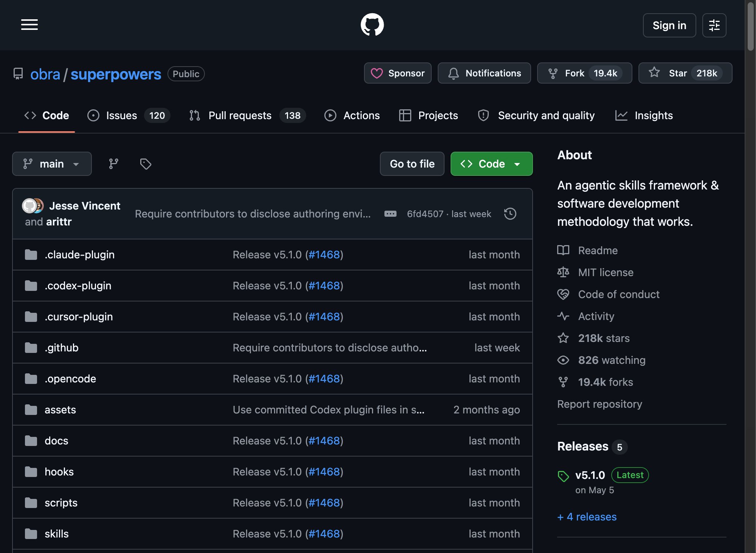
Task: Click the Activity pulse icon
Action: (563, 316)
